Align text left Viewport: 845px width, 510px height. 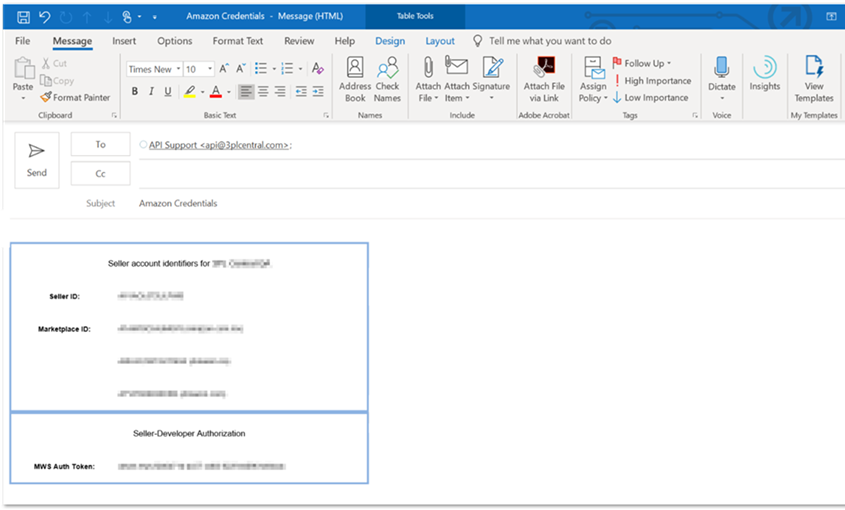click(x=246, y=92)
